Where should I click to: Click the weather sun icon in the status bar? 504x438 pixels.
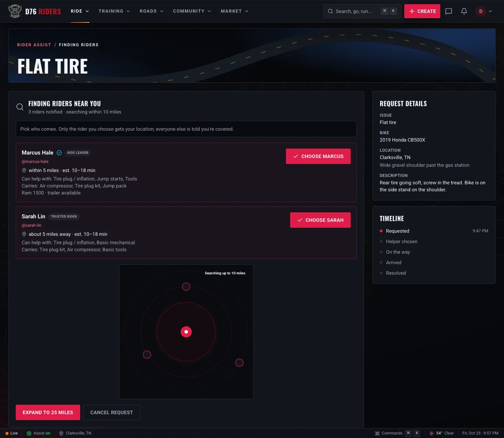pos(432,433)
